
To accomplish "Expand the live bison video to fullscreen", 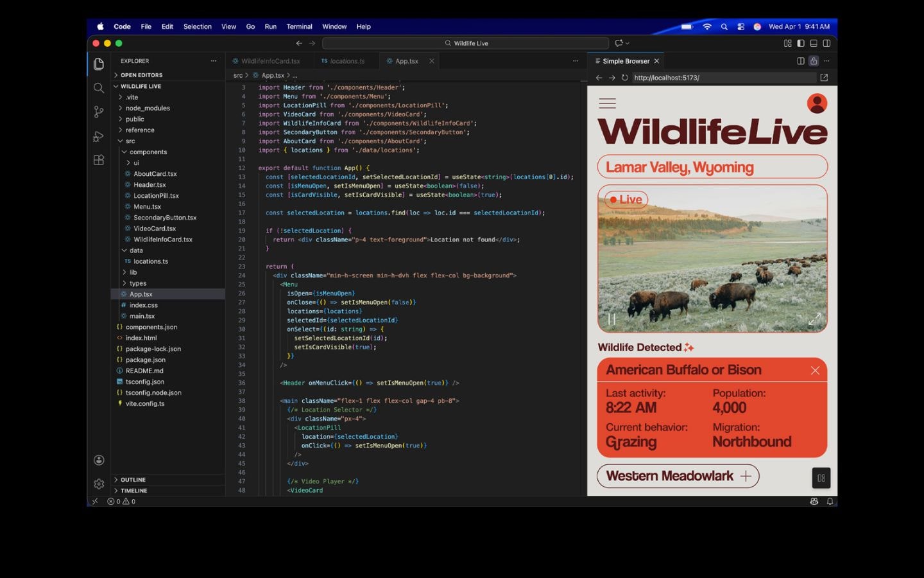I will click(x=814, y=319).
